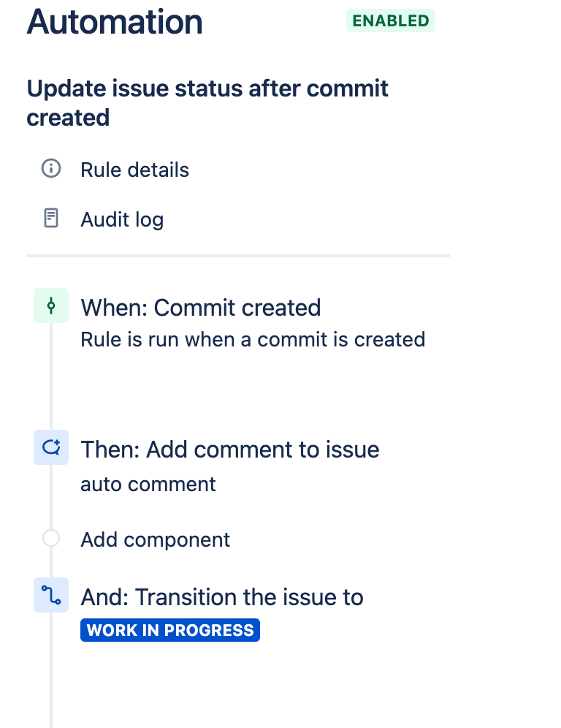Open the Audit log
This screenshot has width=561, height=728.
click(122, 219)
